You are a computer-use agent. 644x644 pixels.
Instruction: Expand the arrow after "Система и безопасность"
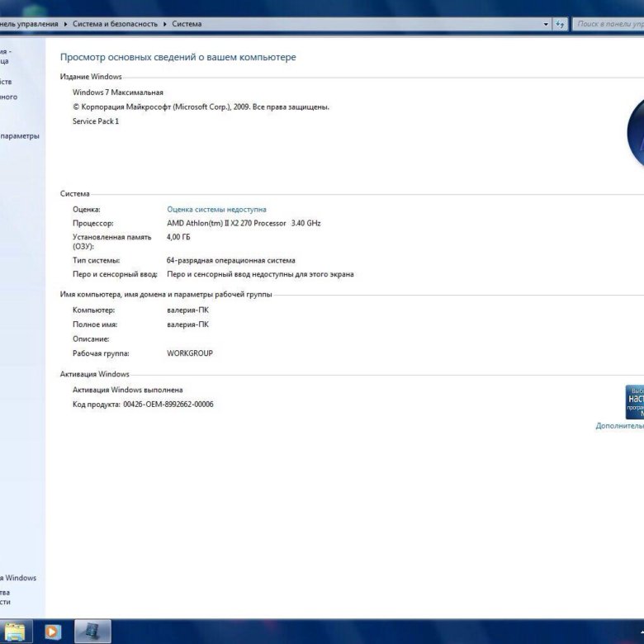coord(164,24)
